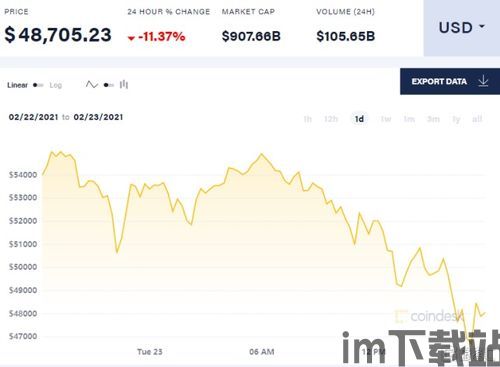Screen dimensions: 500x367
Task: Open the USD currency dropdown
Action: 462,28
